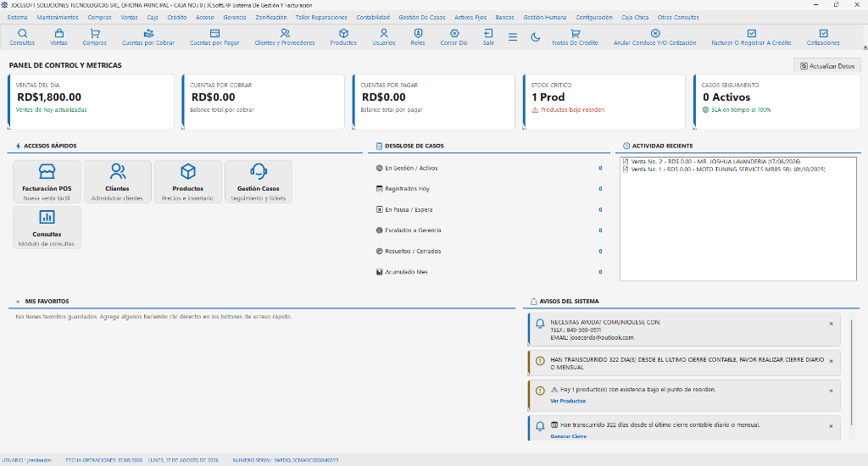Open the Configuración menu
Image resolution: width=868 pixels, height=466 pixels.
coord(594,17)
